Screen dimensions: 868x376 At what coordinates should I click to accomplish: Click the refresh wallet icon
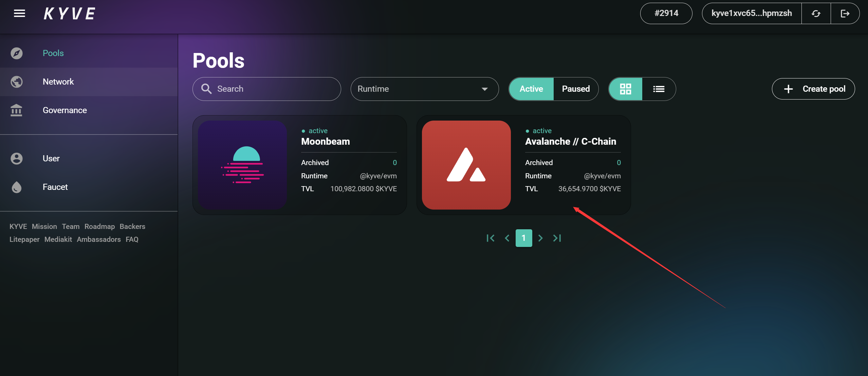tap(816, 14)
